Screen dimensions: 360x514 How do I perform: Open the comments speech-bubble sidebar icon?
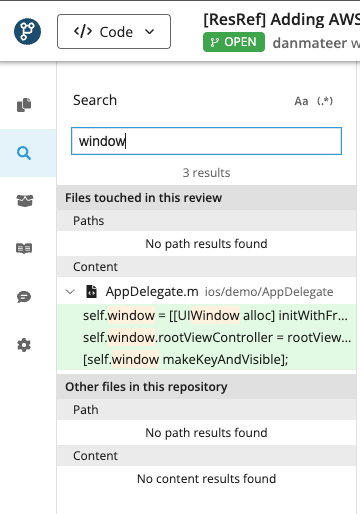point(24,297)
